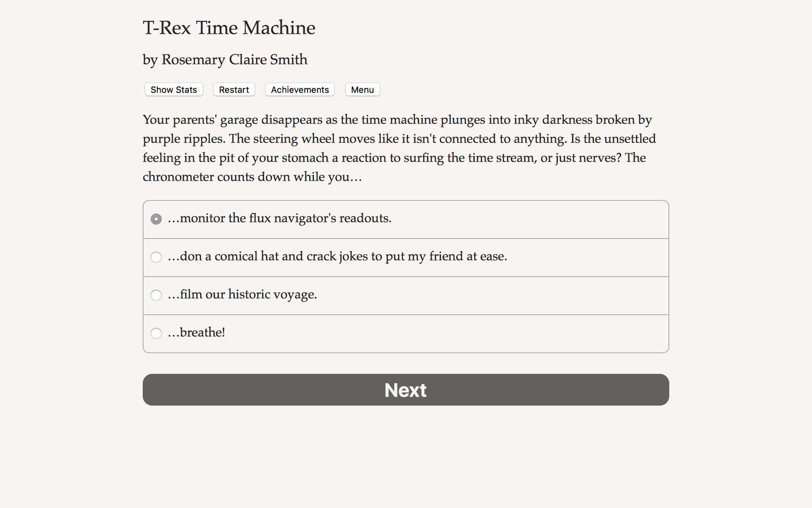Screen dimensions: 812x508
Task: Click the T-Rex Time Machine title
Action: pos(229,28)
